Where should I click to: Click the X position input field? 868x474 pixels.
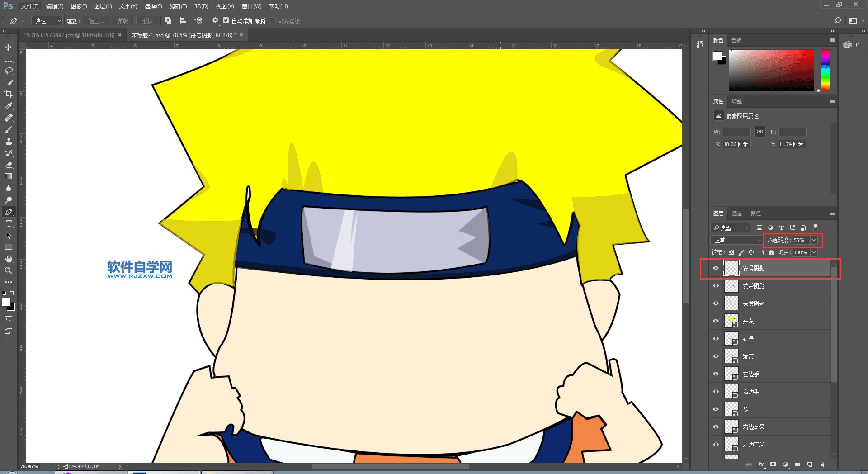click(x=736, y=144)
